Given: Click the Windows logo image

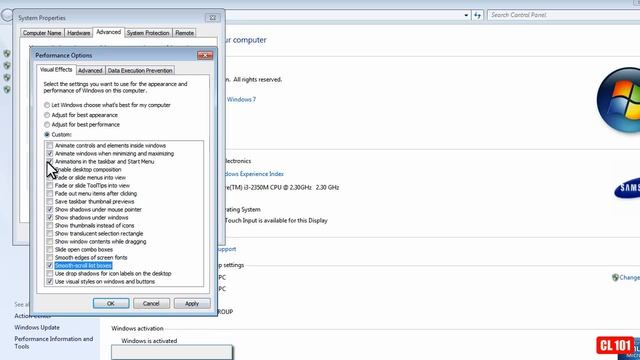Looking at the screenshot, I should tap(618, 100).
